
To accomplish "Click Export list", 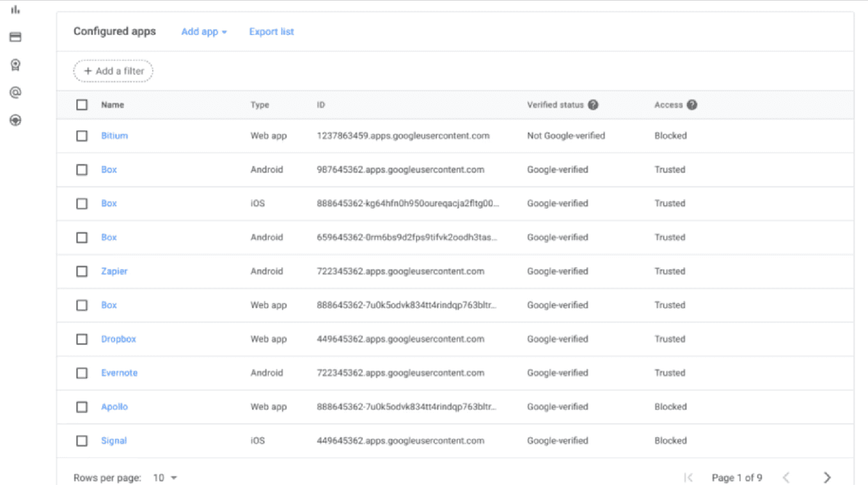I will [x=271, y=31].
